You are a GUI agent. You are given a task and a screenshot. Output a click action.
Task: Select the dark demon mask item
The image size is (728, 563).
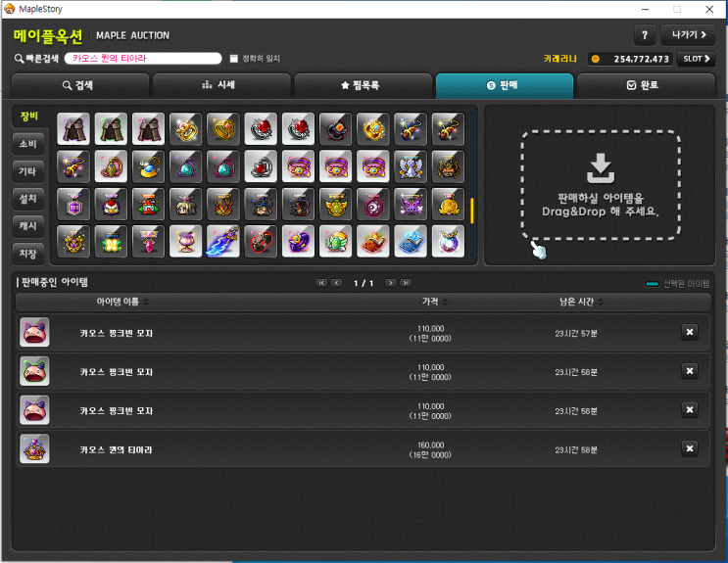pos(448,166)
